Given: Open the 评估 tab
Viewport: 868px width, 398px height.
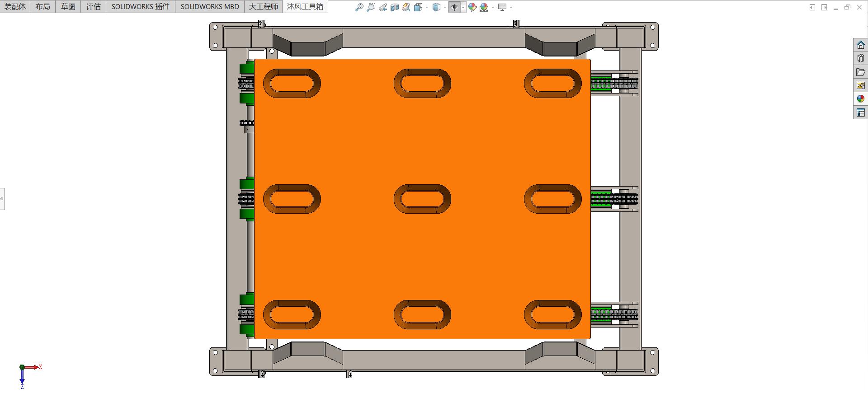Looking at the screenshot, I should point(94,7).
